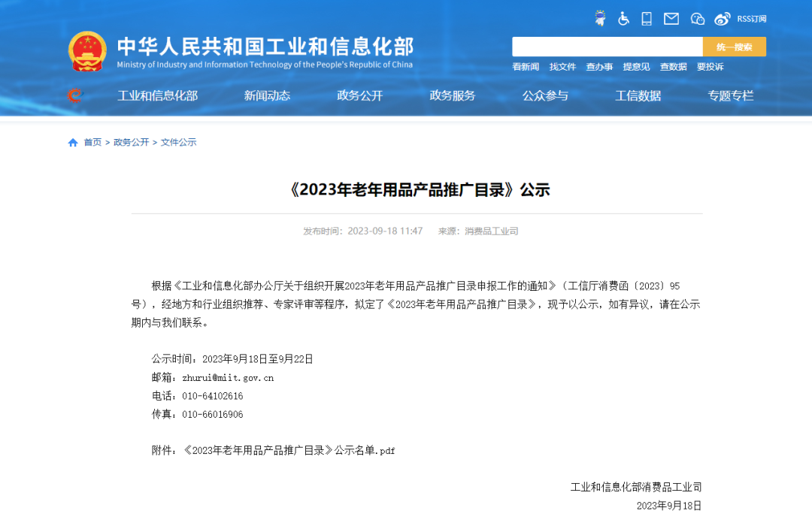
Task: Select 公众参与 in the navigation bar
Action: tap(545, 95)
